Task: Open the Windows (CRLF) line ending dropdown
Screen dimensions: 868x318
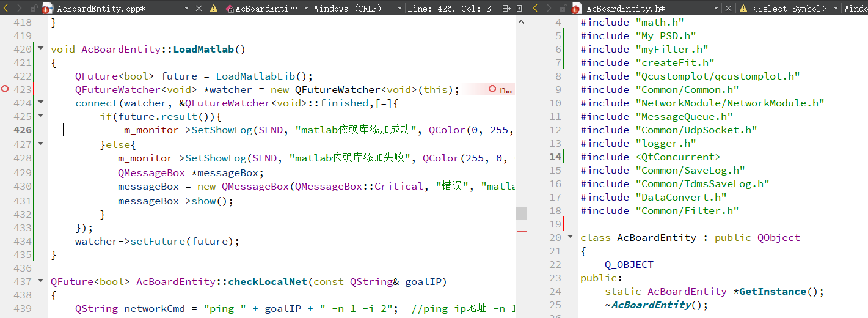Action: tap(399, 8)
